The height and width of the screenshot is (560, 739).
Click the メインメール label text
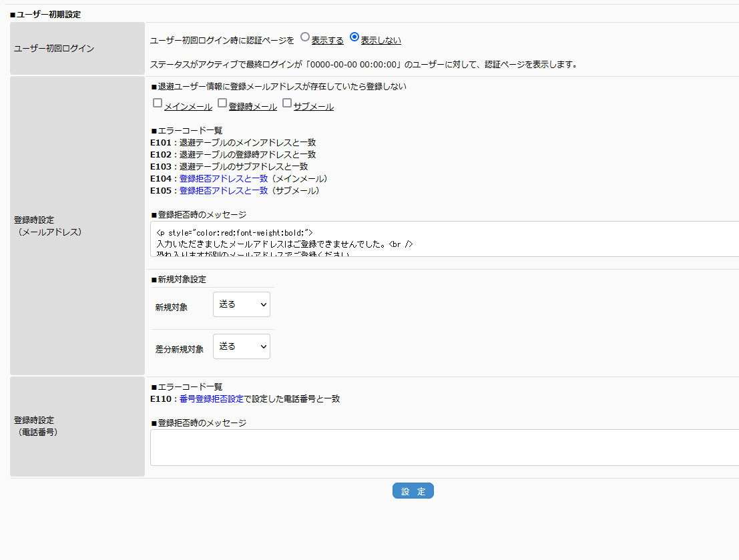[188, 107]
